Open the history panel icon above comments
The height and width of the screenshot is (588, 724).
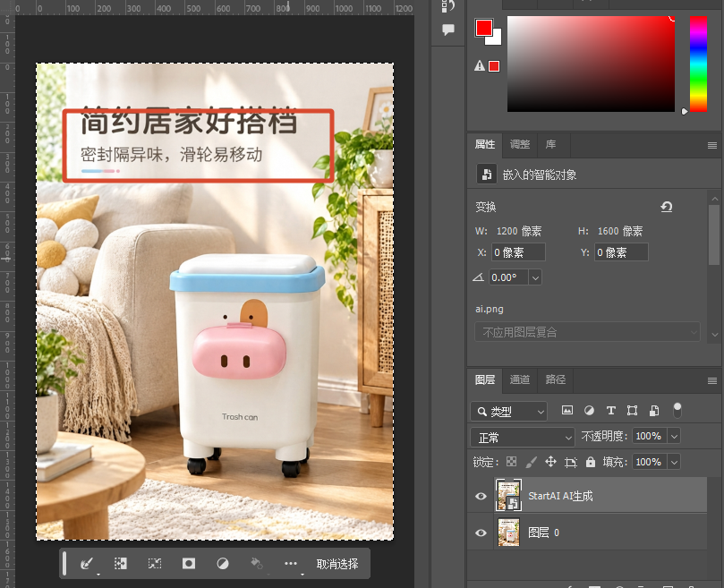coord(447,6)
